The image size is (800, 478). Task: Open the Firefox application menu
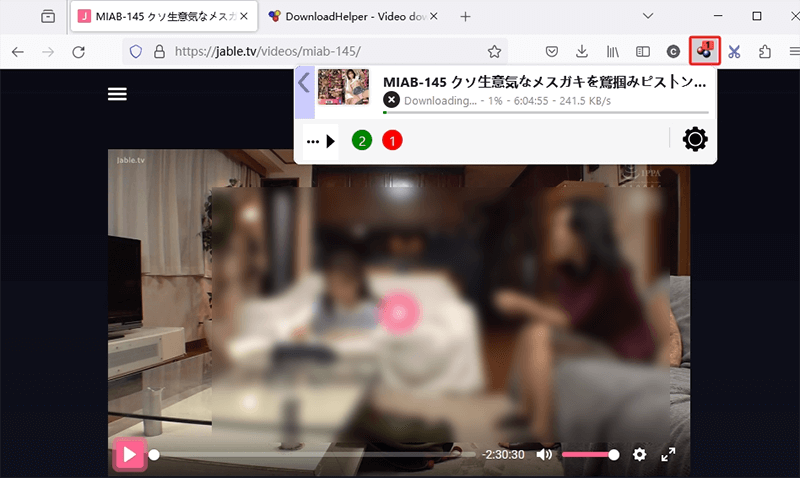coord(794,52)
